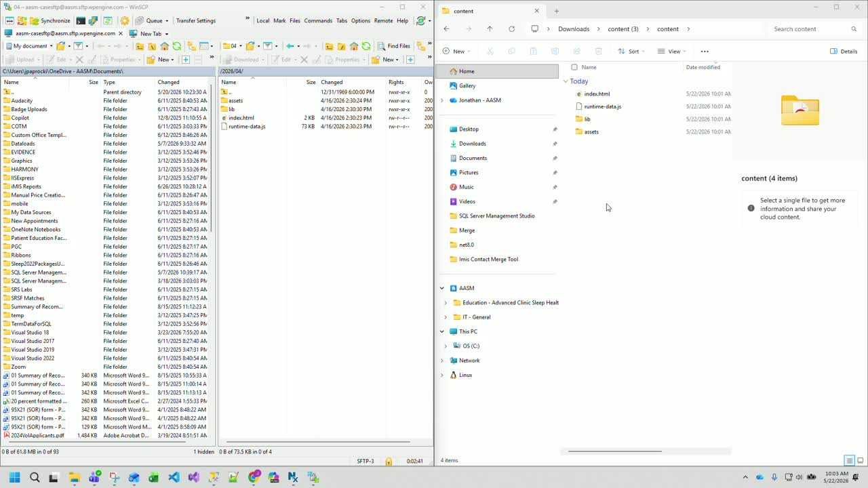
Task: Select 2024VolApplicants.pdf in local panel
Action: [x=37, y=436]
